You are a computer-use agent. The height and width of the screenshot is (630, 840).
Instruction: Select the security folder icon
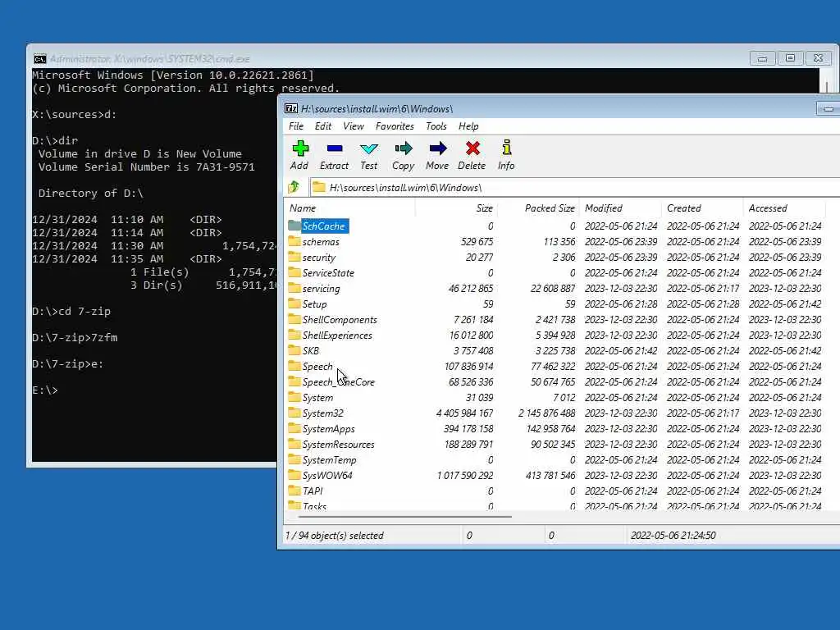coord(294,257)
